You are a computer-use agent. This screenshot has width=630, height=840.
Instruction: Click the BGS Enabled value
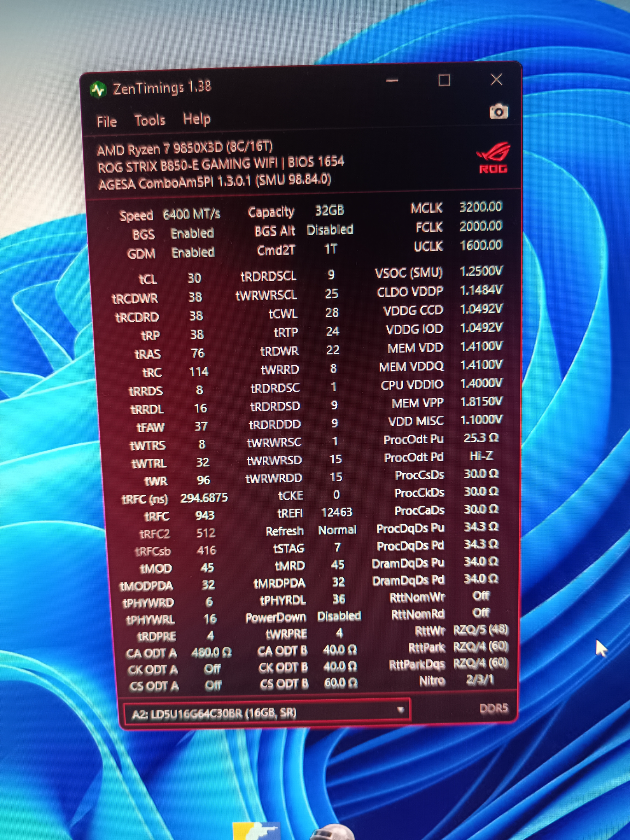[x=192, y=233]
